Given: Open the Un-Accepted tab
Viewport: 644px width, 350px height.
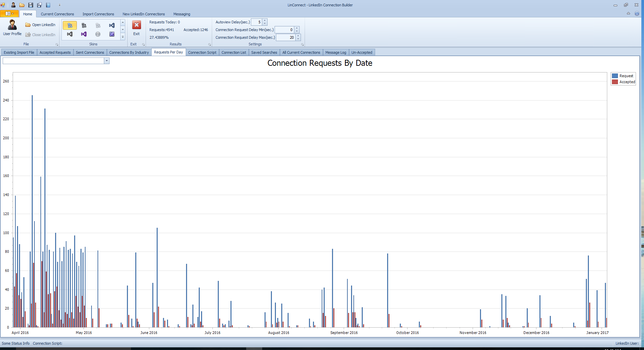Looking at the screenshot, I should pos(362,52).
